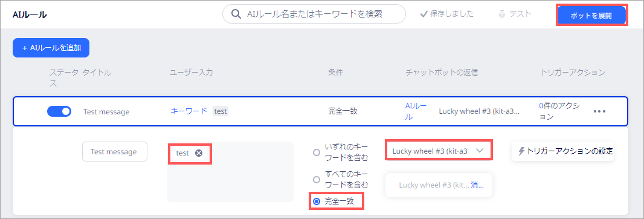
Task: Open the three-dot menu for Test message
Action: [x=599, y=111]
